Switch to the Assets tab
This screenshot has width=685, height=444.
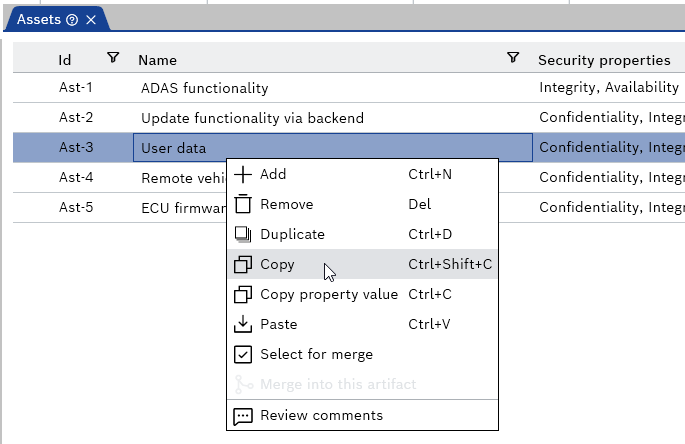pyautogui.click(x=40, y=20)
